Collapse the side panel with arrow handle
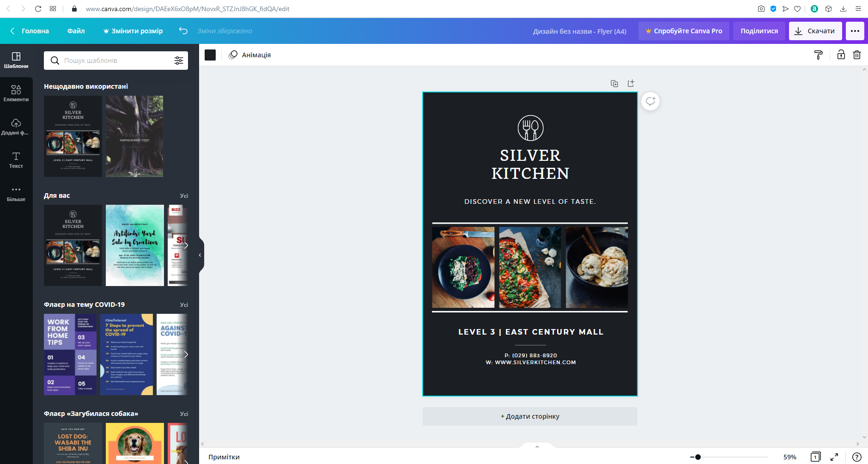 click(200, 255)
